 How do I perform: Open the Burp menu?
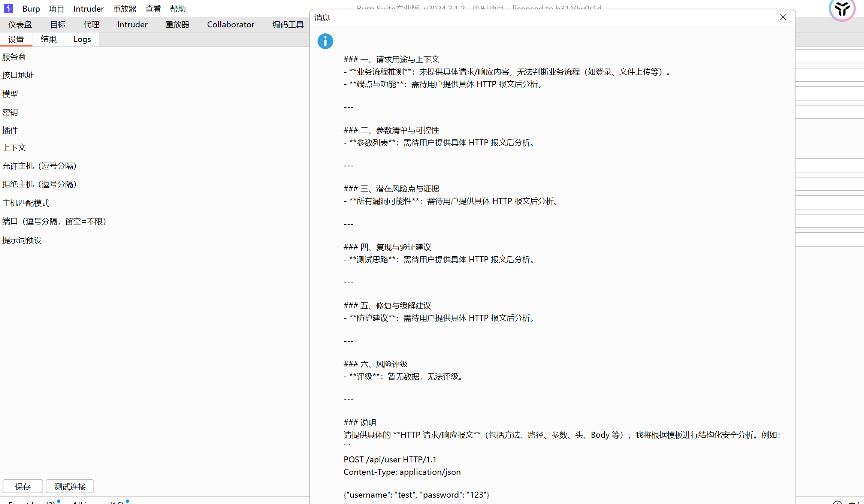[31, 9]
